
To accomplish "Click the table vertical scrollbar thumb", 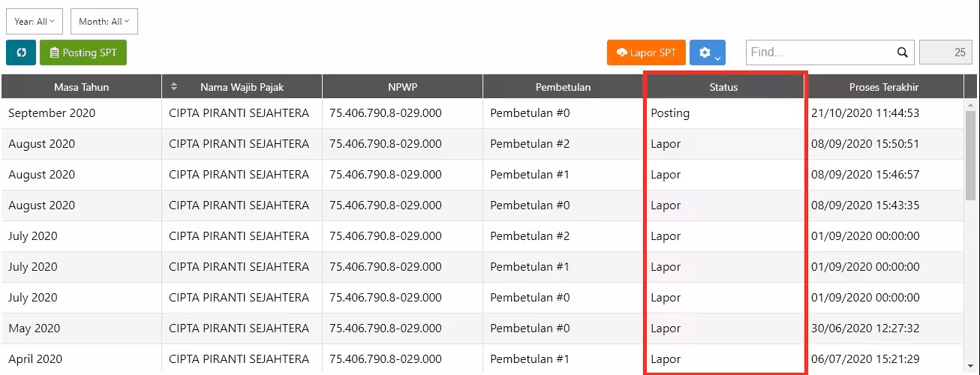I will (x=970, y=156).
